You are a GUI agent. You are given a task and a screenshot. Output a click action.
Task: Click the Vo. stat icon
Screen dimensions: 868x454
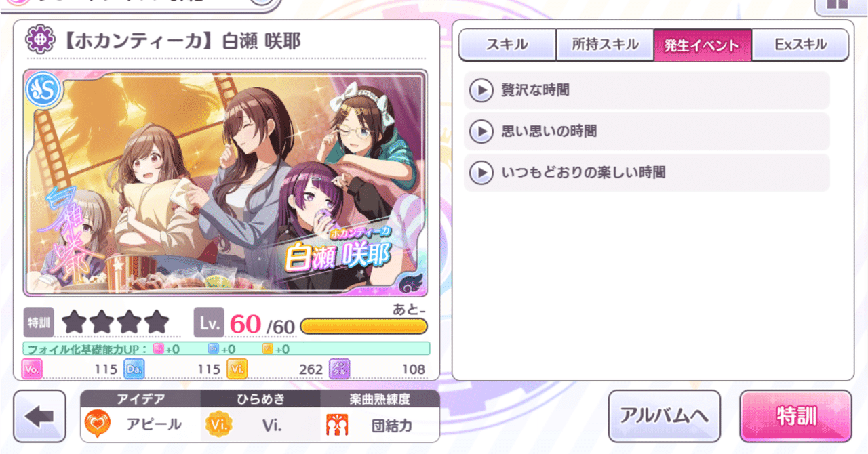32,369
